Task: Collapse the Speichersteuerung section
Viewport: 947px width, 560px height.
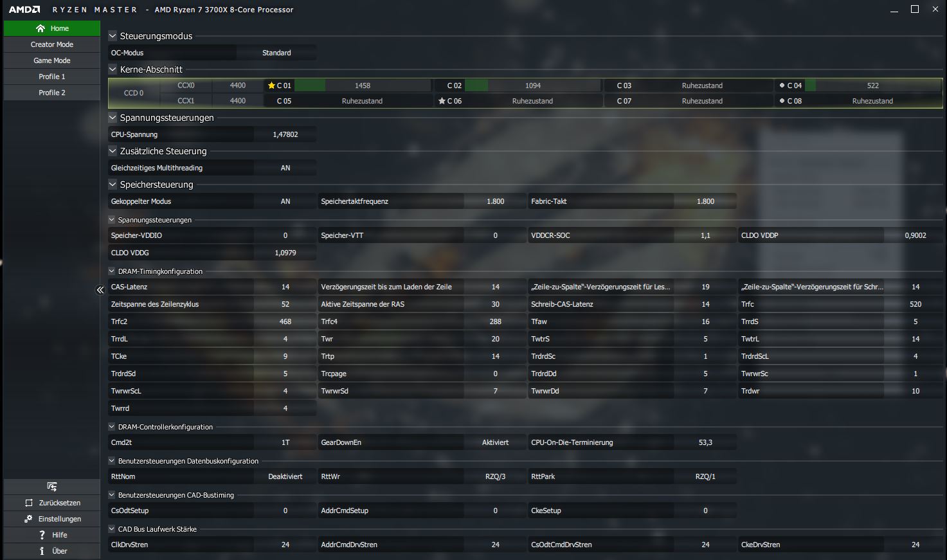Action: [113, 185]
